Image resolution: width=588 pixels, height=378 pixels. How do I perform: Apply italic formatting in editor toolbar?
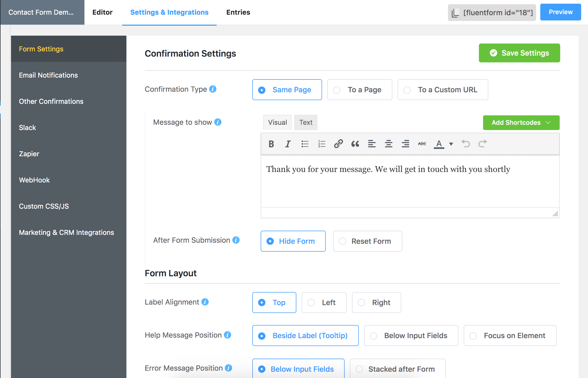point(288,144)
